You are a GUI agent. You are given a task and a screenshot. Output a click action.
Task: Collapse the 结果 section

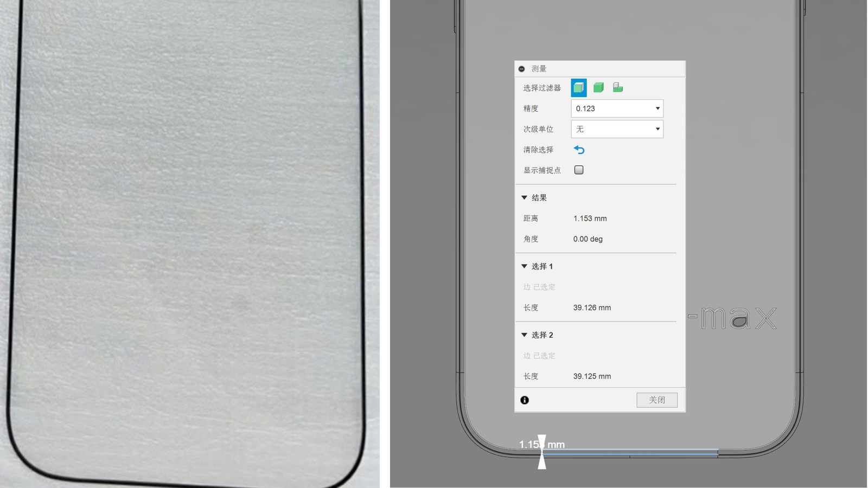coord(524,198)
